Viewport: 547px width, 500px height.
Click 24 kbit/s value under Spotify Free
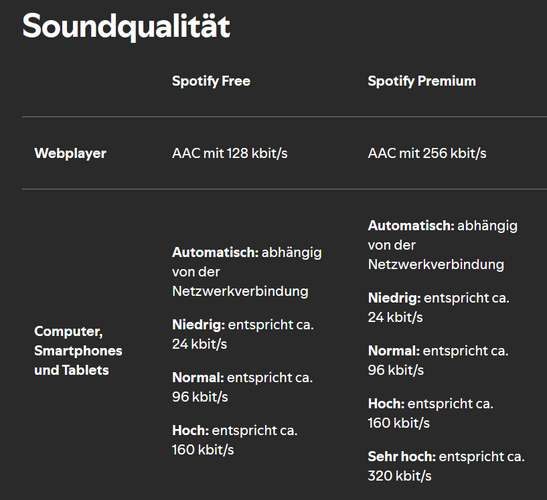pyautogui.click(x=200, y=344)
